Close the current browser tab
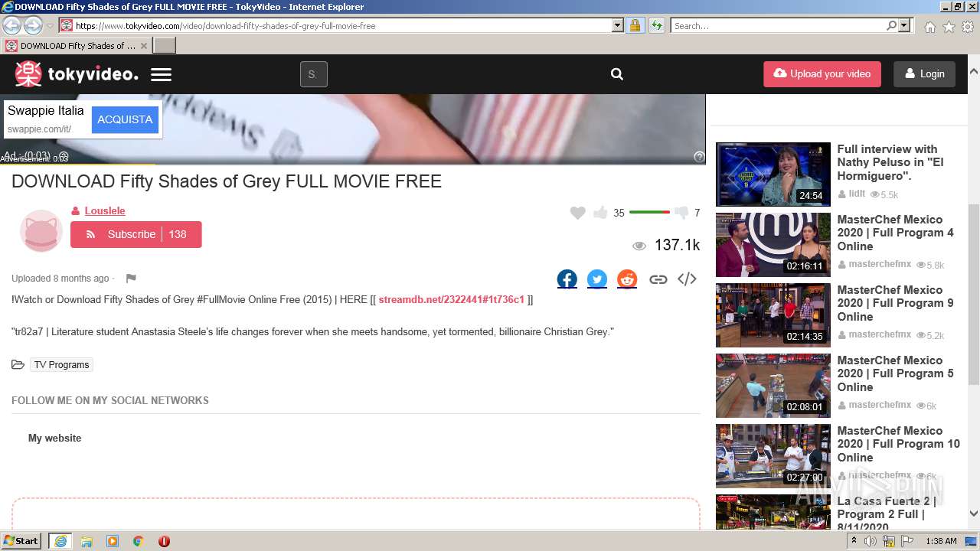Screen dimensions: 980x551 point(143,46)
